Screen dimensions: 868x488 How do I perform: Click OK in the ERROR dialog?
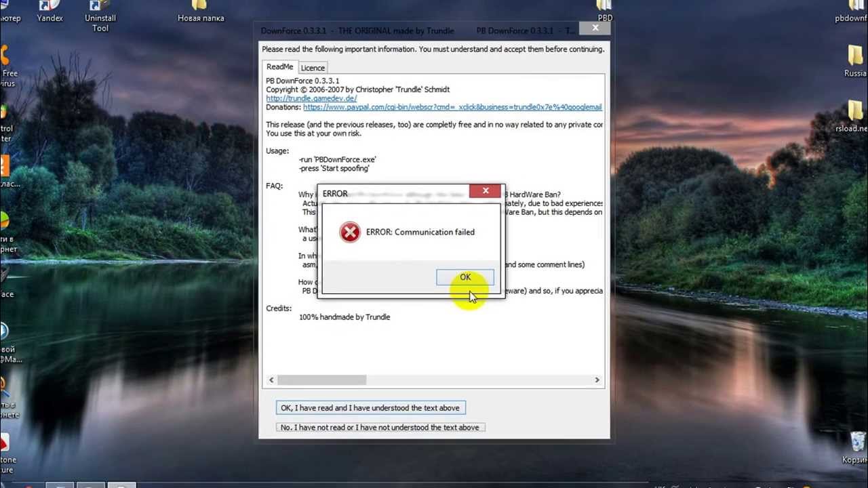(465, 277)
